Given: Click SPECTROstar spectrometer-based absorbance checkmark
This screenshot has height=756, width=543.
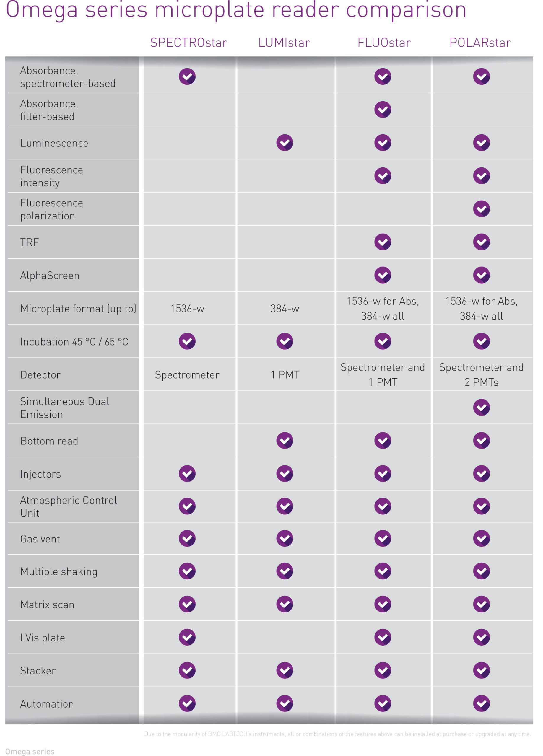Looking at the screenshot, I should tap(187, 77).
